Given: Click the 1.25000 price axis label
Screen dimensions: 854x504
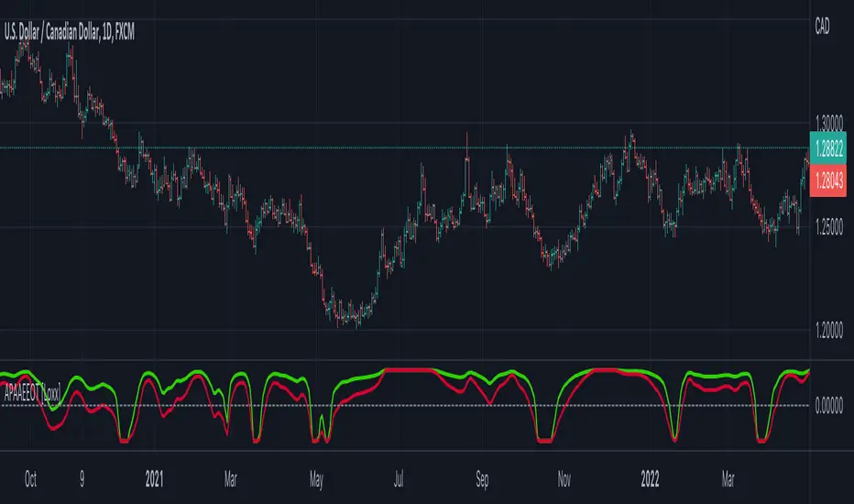Looking at the screenshot, I should 829,226.
